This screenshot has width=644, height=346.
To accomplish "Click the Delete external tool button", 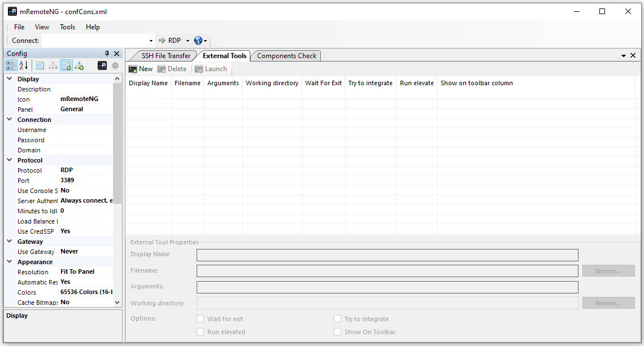I will [172, 69].
